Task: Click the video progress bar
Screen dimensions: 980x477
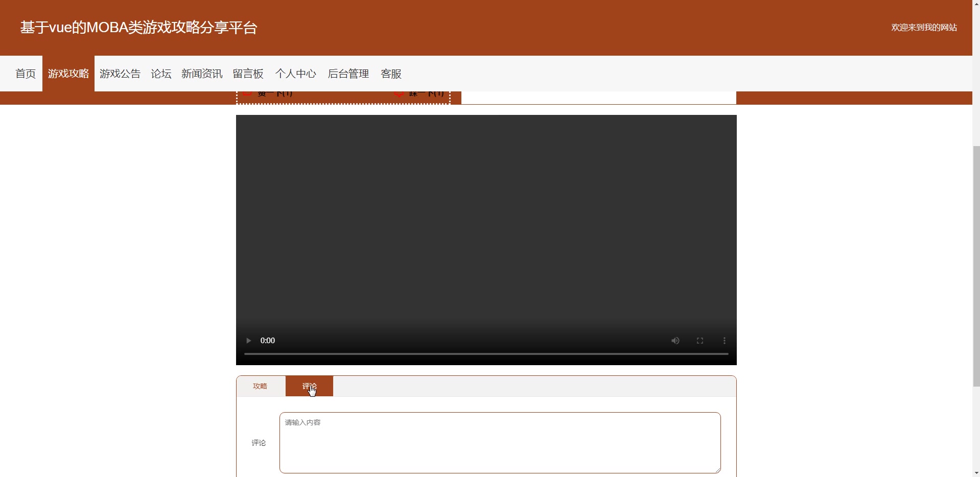Action: tap(486, 353)
